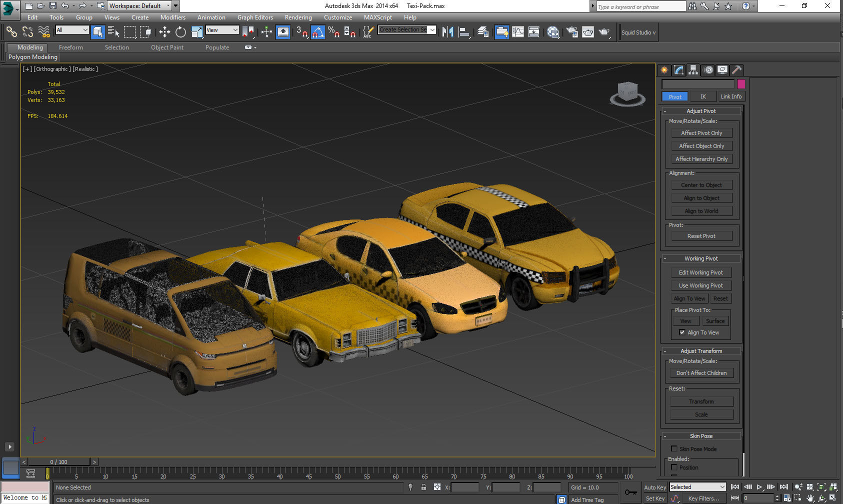
Task: Open the Render Setup dialog
Action: point(572,32)
